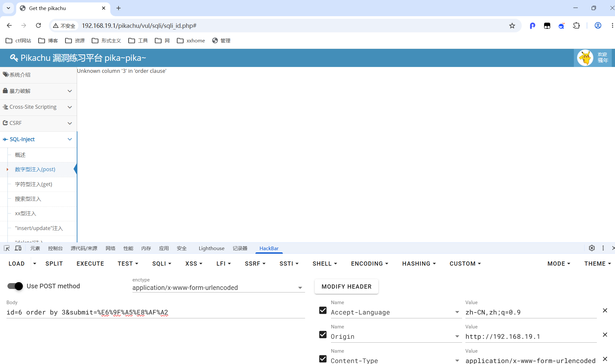Open the LOAD split-button dropdown arrow
The height and width of the screenshot is (364, 615).
coord(35,264)
